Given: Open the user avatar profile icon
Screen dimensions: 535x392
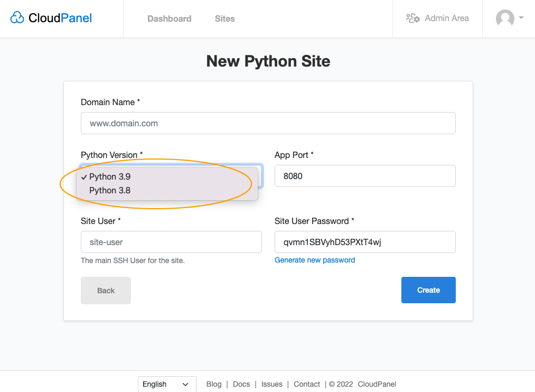Looking at the screenshot, I should point(505,18).
